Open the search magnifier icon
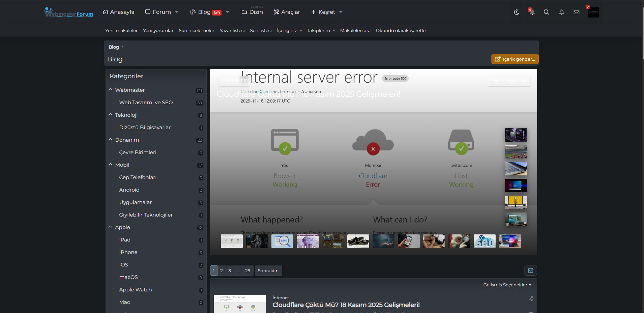Image resolution: width=644 pixels, height=313 pixels. pos(547,12)
